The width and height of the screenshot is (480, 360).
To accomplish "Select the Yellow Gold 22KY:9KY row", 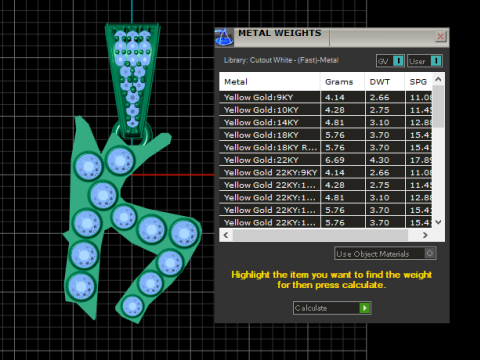I will coord(325,172).
